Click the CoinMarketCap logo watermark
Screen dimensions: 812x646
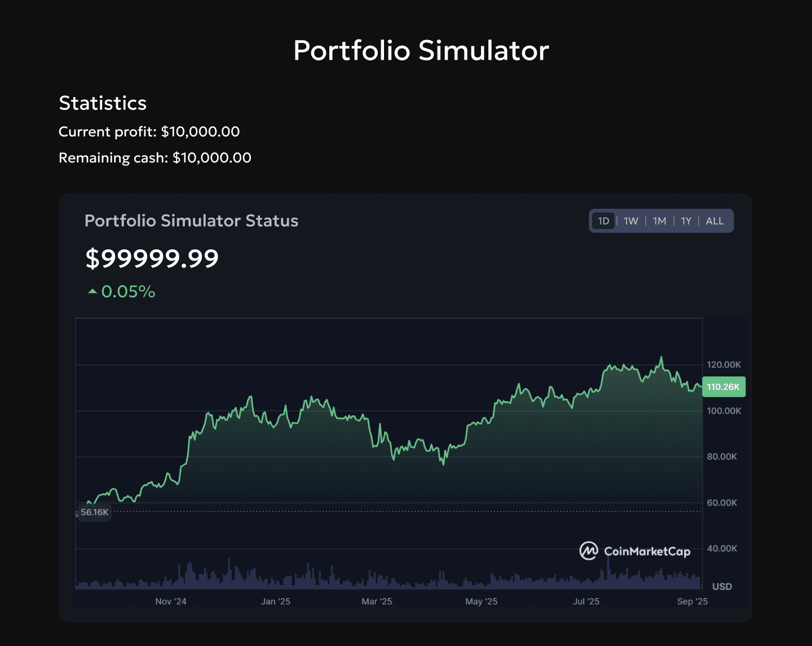(x=634, y=551)
